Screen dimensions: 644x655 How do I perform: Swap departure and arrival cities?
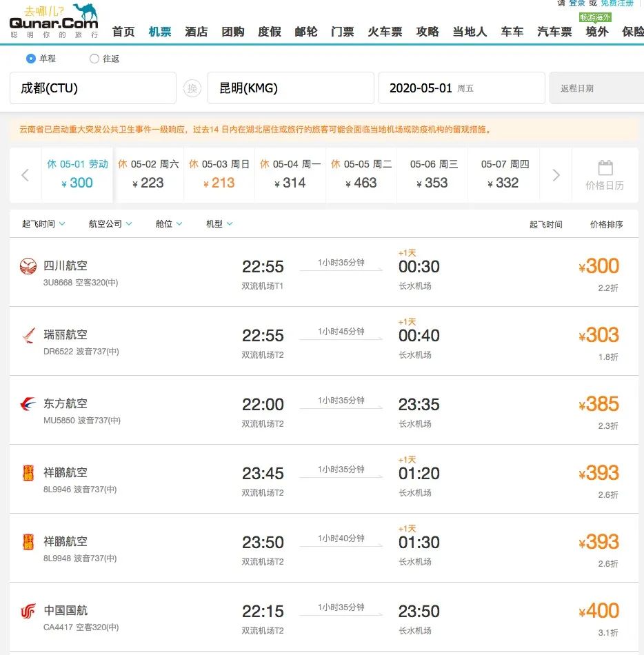tap(192, 88)
